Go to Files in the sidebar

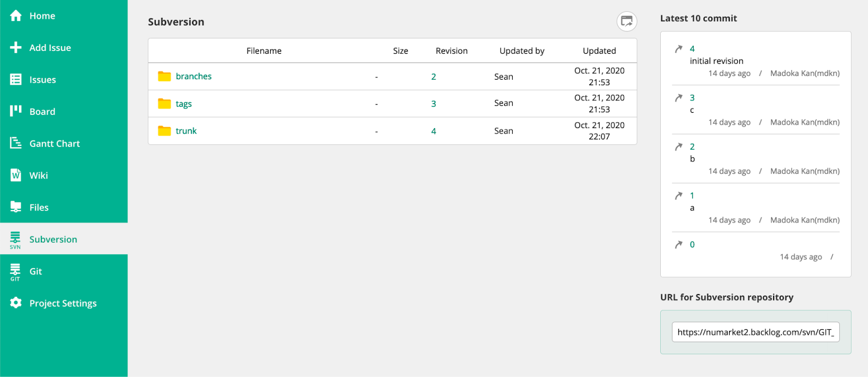(x=39, y=207)
